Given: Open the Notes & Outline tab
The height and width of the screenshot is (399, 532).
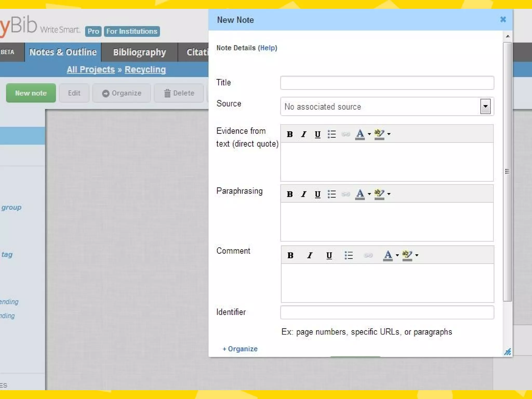Looking at the screenshot, I should pyautogui.click(x=63, y=52).
